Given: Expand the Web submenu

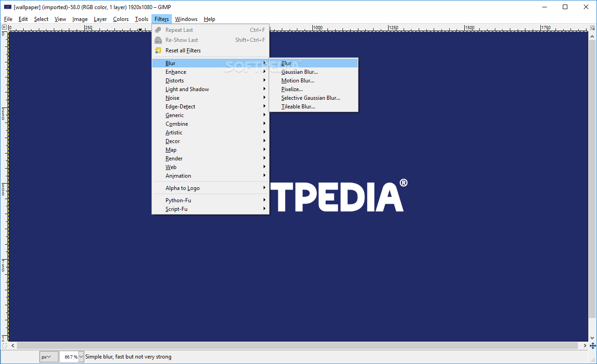Looking at the screenshot, I should tap(210, 167).
